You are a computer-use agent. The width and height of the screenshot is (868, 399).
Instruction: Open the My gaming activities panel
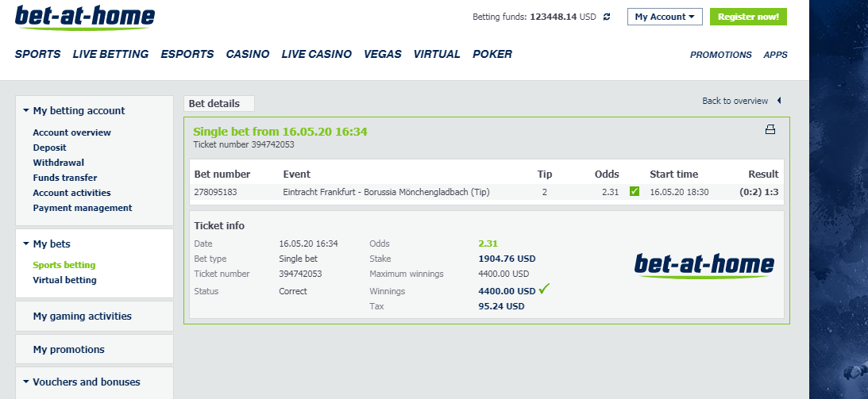click(95, 316)
